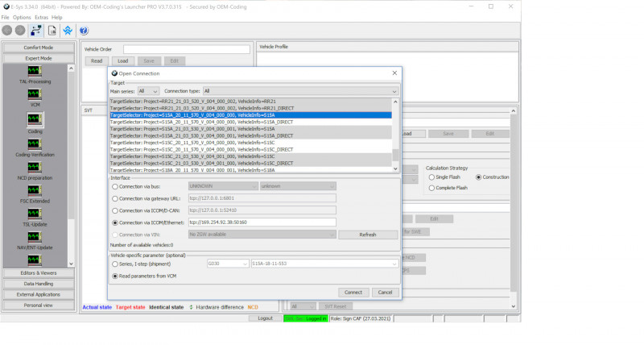Open the Coding module
Screen dimensions: 644x345
coord(35,121)
